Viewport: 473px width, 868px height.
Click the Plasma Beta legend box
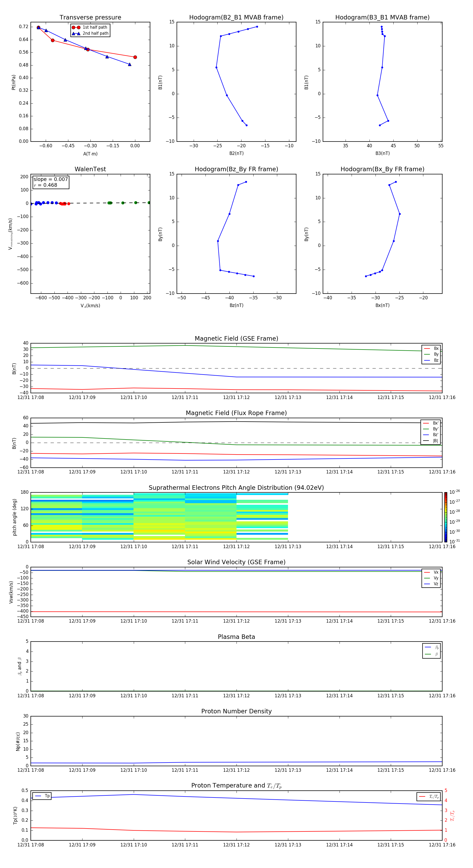click(x=431, y=651)
